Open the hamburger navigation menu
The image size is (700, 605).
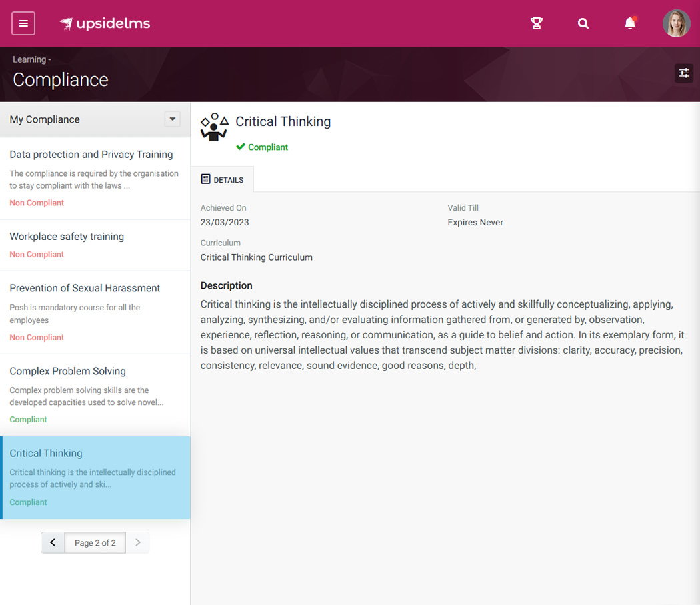(23, 23)
